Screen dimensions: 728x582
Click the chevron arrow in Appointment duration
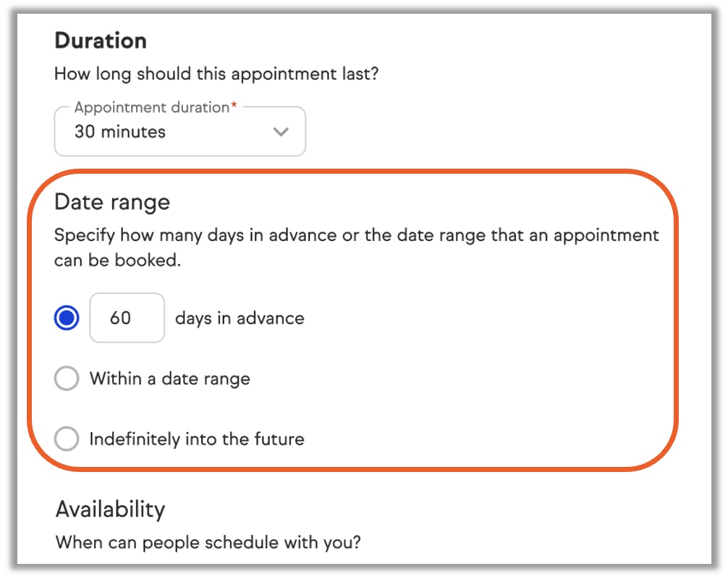tap(280, 132)
